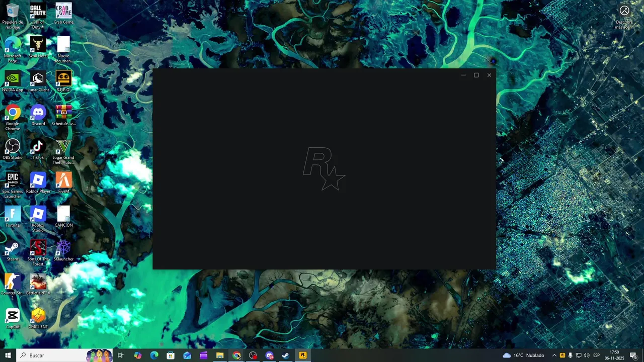Open Microsoft Store from the taskbar
644x362 pixels.
(171, 355)
